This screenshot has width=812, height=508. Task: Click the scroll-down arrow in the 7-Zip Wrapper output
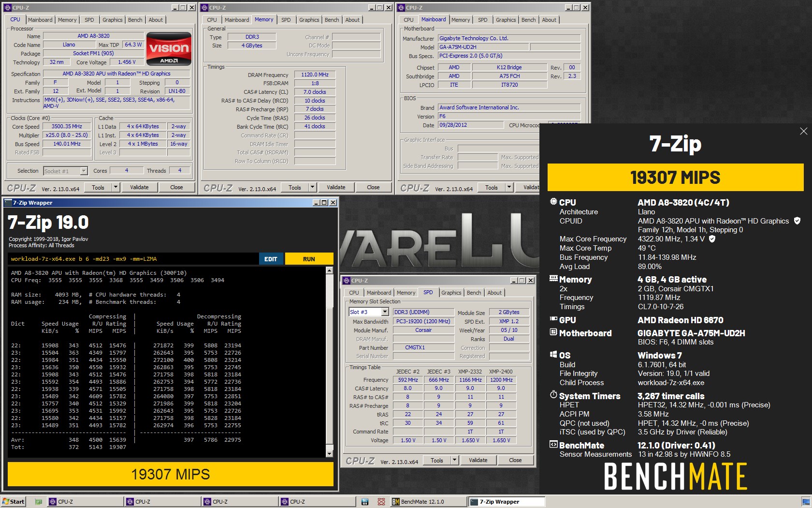point(330,453)
